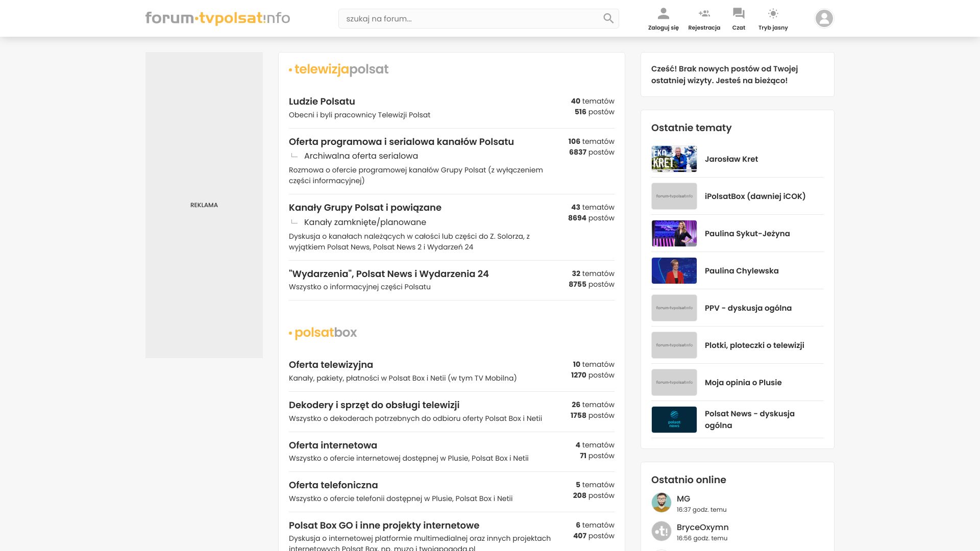Click the '6837 postów' count

[x=592, y=153]
